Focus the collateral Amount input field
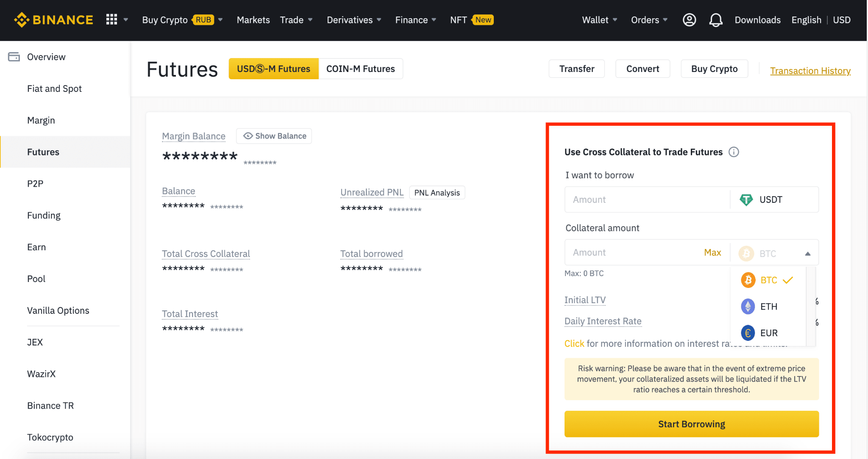 634,252
